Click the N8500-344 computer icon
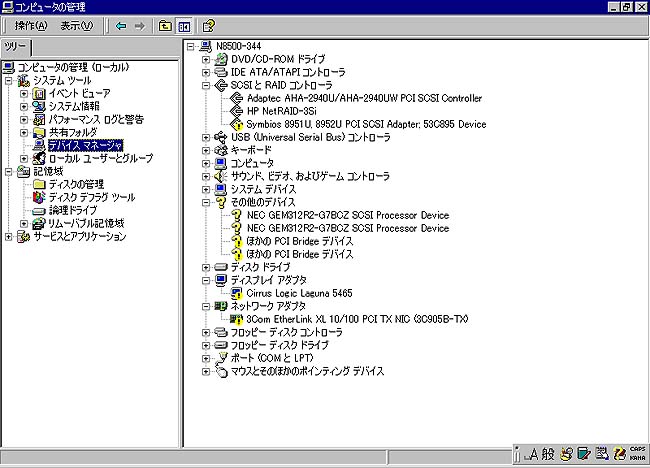 tap(206, 46)
